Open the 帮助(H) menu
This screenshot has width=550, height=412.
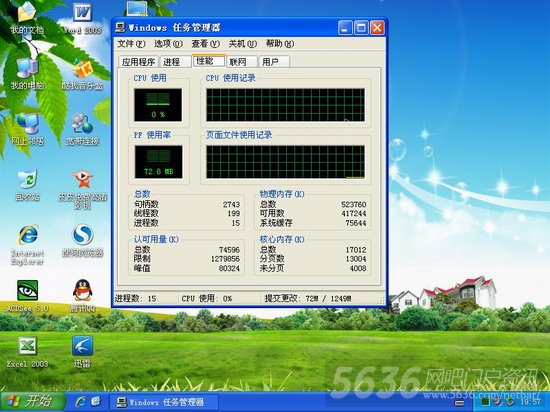tap(280, 44)
